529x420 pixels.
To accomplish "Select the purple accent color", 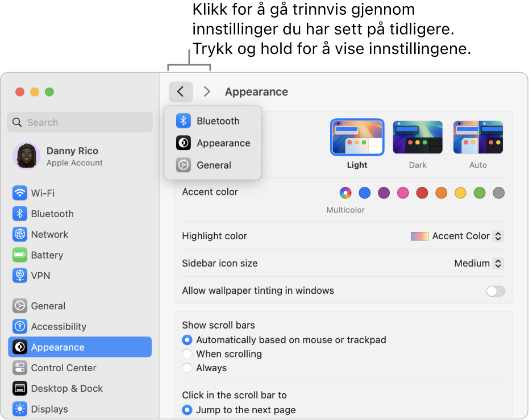I will (384, 193).
